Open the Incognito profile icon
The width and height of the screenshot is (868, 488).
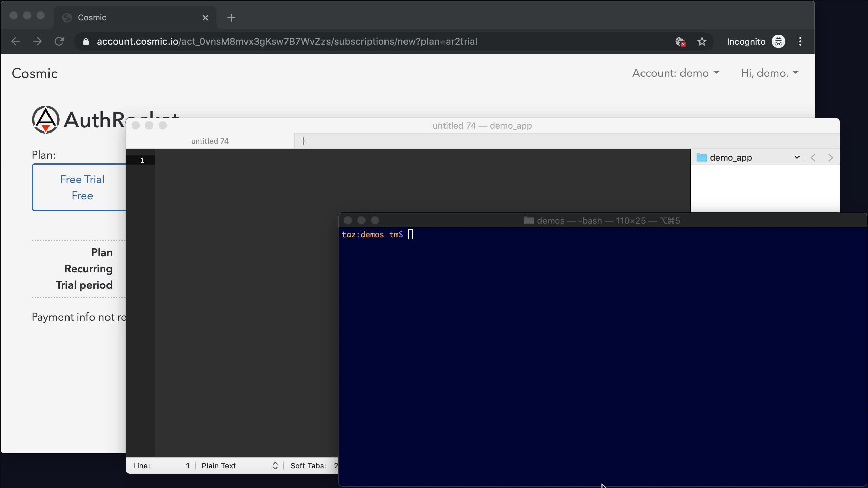coord(778,42)
